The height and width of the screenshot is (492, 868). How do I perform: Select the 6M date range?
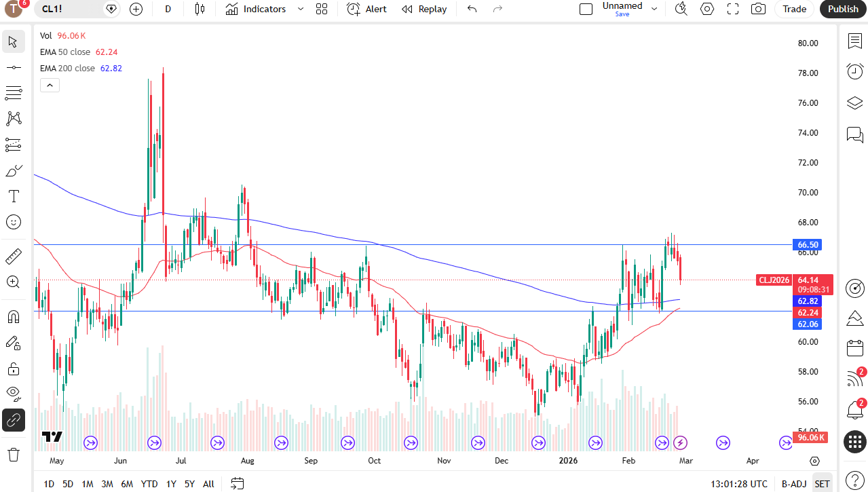pyautogui.click(x=127, y=484)
